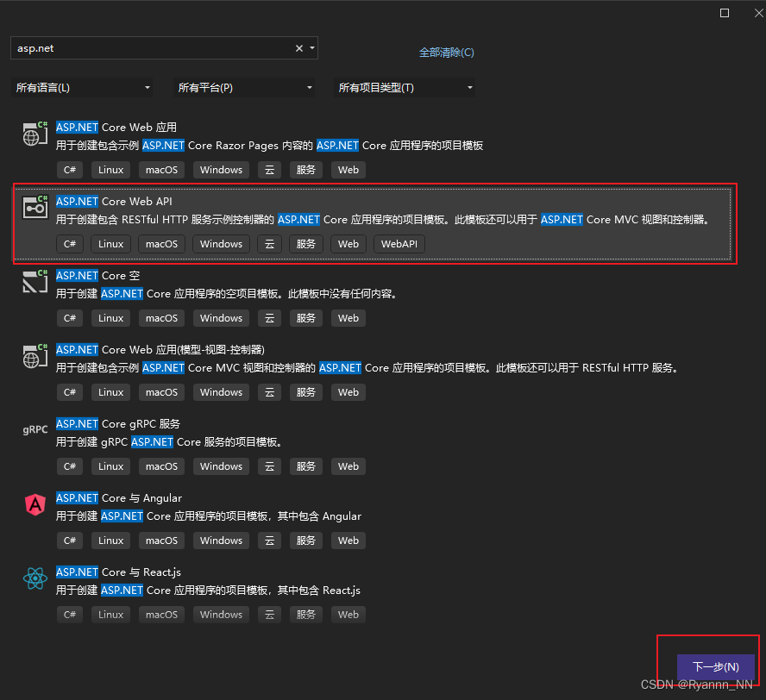
Task: Click Web tag under React.js template
Action: coord(348,615)
